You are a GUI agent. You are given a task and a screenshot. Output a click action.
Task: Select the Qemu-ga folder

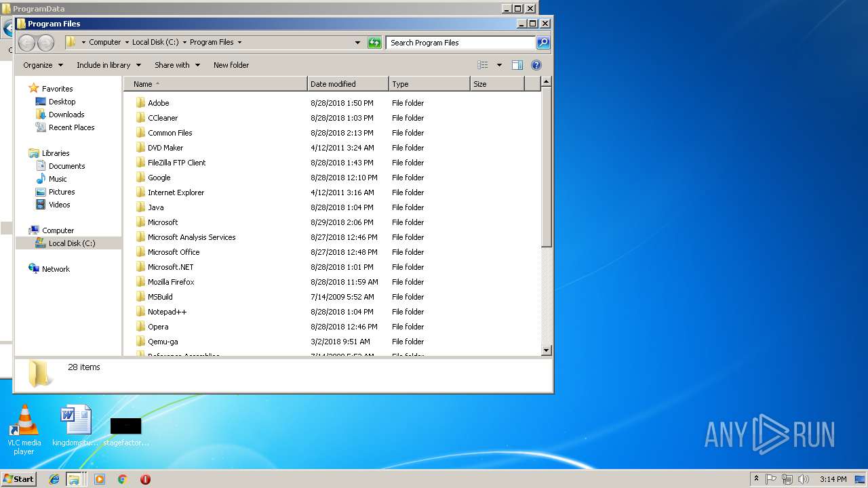click(x=163, y=342)
